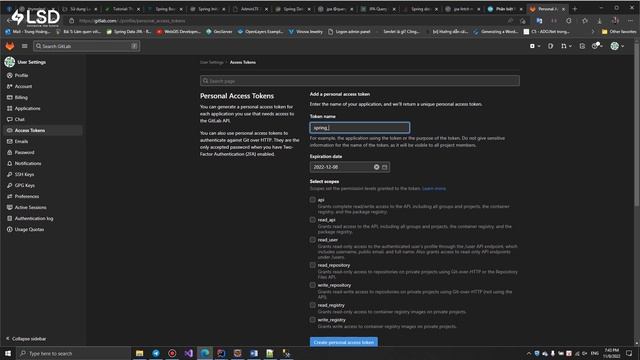Click the taskbar search box
The image size is (640, 360).
tap(73, 353)
